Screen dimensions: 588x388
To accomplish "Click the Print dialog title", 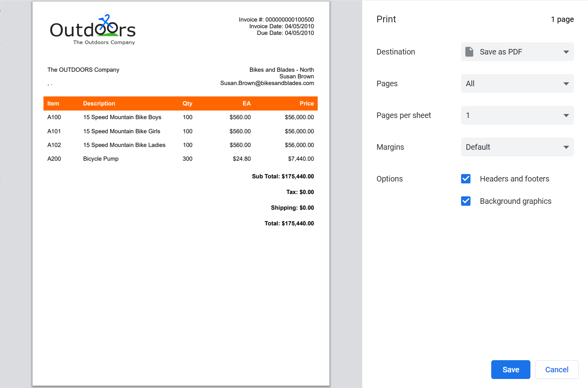I will (x=386, y=19).
